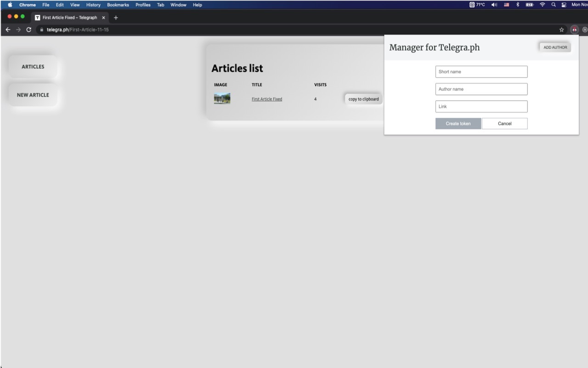The image size is (588, 368).
Task: Open the Telegra.ph manager extension icon
Action: click(574, 29)
